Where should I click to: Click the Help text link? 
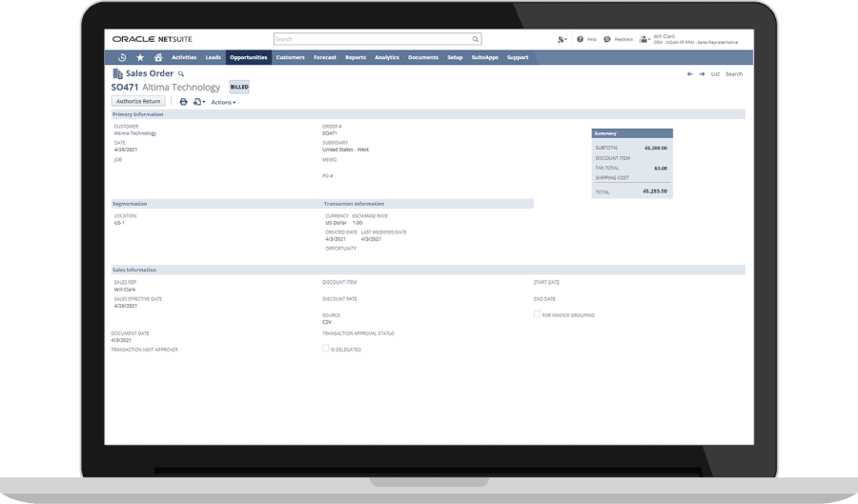pyautogui.click(x=591, y=39)
